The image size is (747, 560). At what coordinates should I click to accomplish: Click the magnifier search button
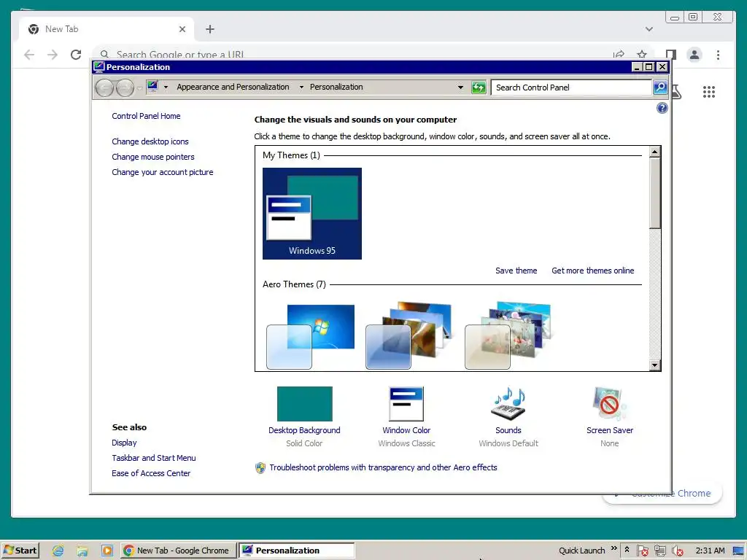tap(659, 87)
